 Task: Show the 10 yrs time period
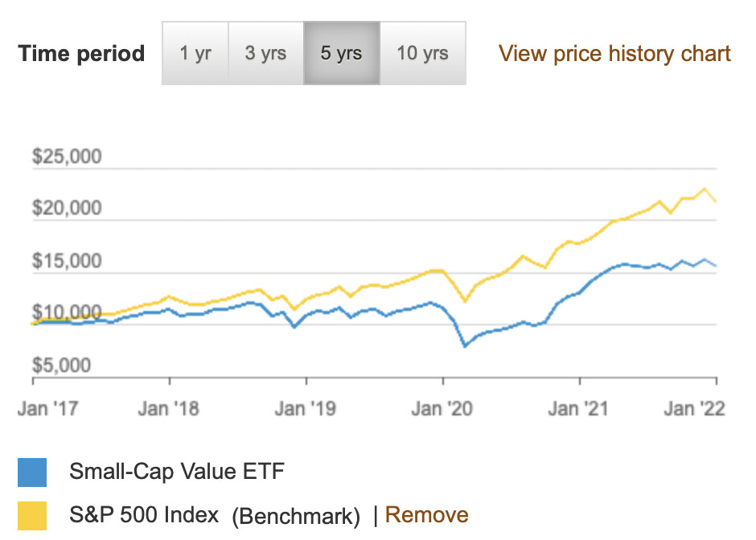click(x=422, y=54)
